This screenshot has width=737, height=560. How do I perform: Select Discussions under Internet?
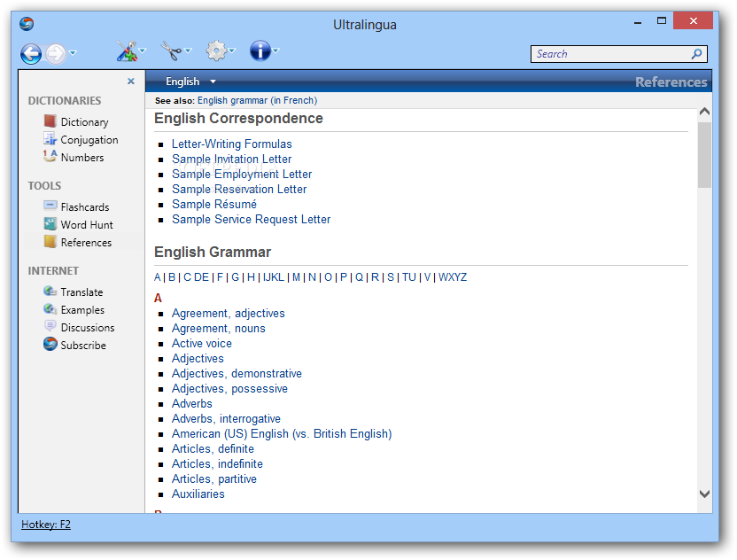tap(88, 327)
